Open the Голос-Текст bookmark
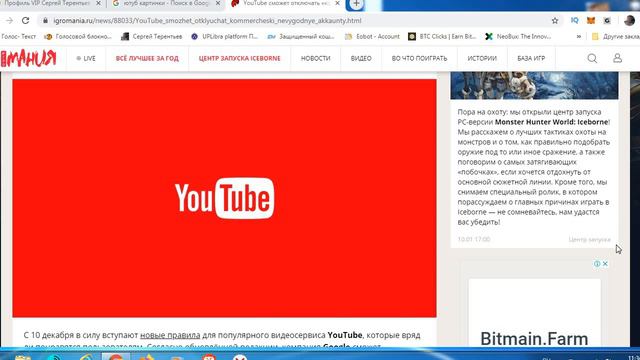640x360 pixels. (18, 36)
